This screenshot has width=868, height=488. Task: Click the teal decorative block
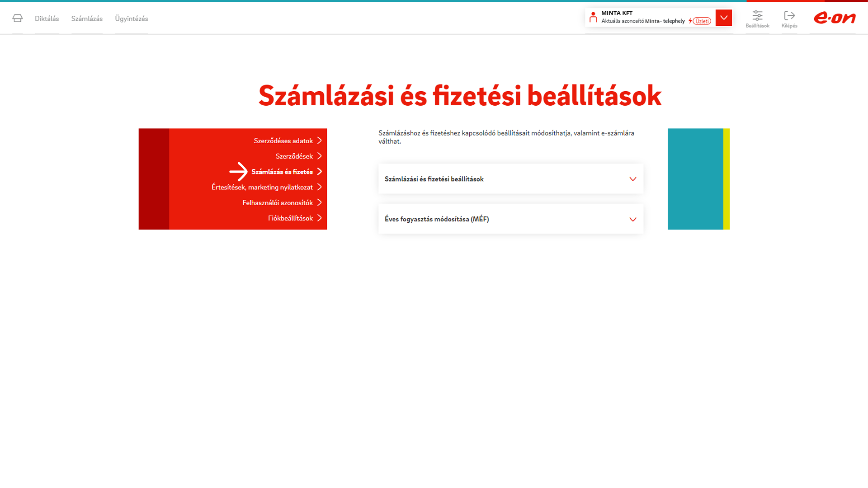pos(695,179)
